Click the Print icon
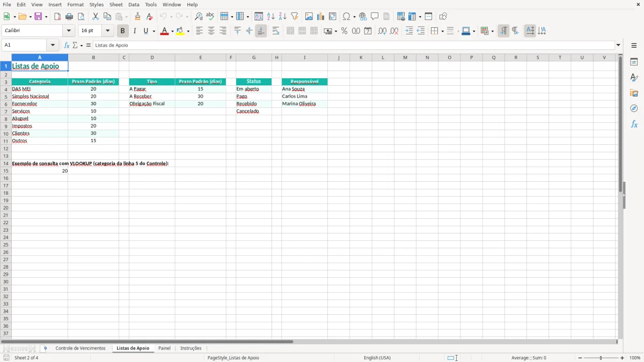The image size is (644, 362). tap(69, 17)
